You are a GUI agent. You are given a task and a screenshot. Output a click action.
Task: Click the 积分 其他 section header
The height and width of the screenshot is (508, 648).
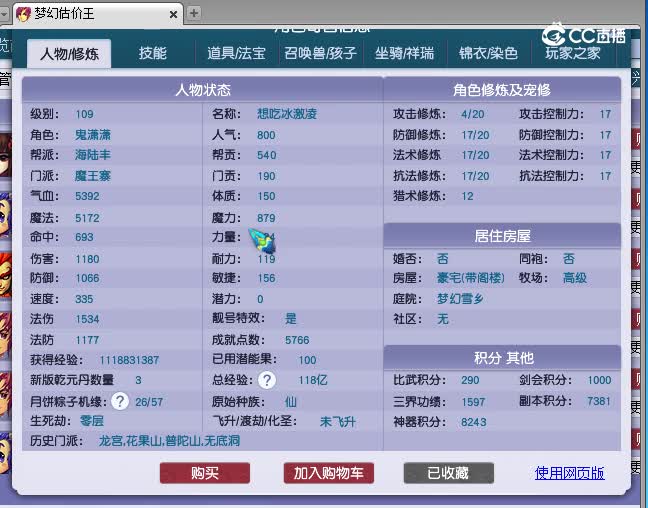pos(502,358)
